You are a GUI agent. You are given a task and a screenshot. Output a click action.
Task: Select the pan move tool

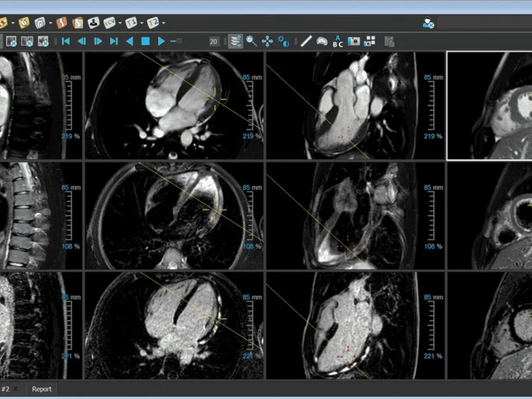267,41
